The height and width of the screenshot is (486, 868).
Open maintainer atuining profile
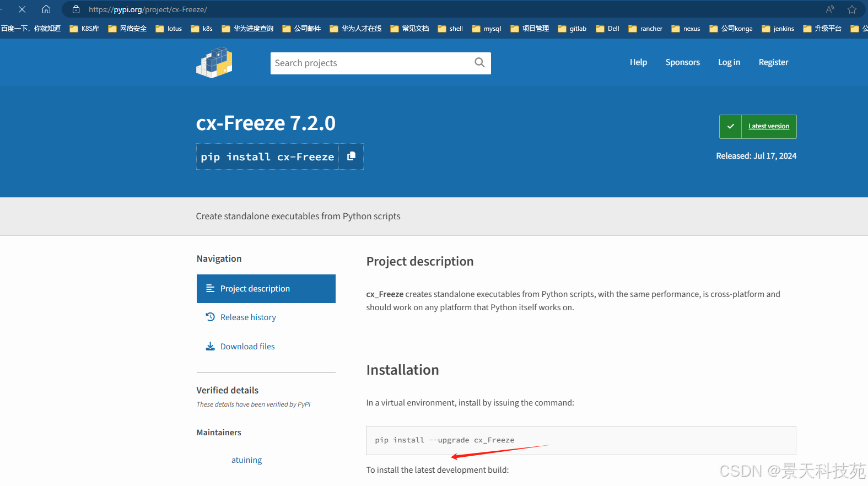pyautogui.click(x=246, y=460)
